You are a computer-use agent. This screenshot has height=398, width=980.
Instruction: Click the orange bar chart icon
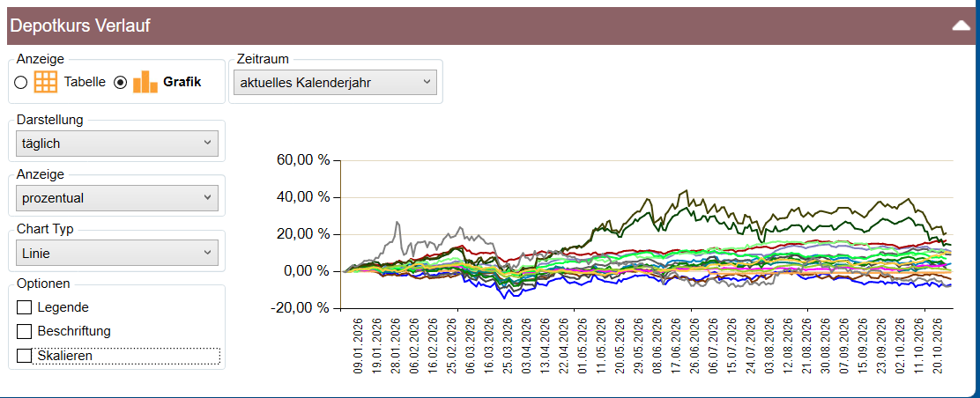coord(145,82)
